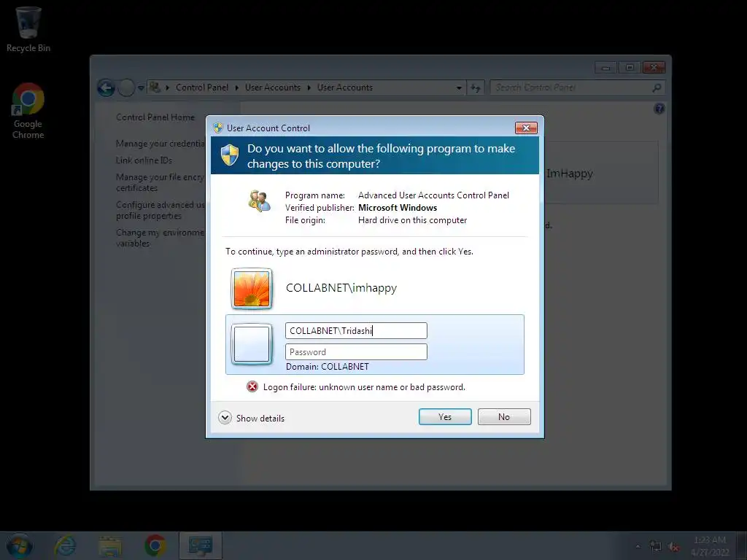Click the network tray icon

tap(656, 546)
